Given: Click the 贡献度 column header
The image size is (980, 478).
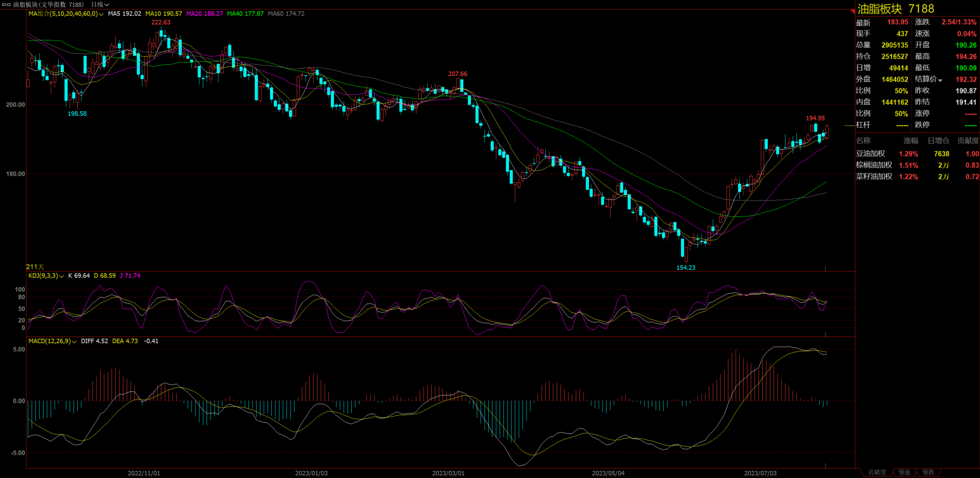Looking at the screenshot, I should (968, 141).
